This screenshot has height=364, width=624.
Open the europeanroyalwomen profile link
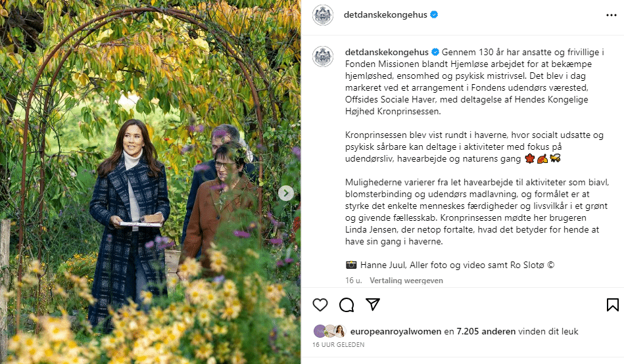396,331
